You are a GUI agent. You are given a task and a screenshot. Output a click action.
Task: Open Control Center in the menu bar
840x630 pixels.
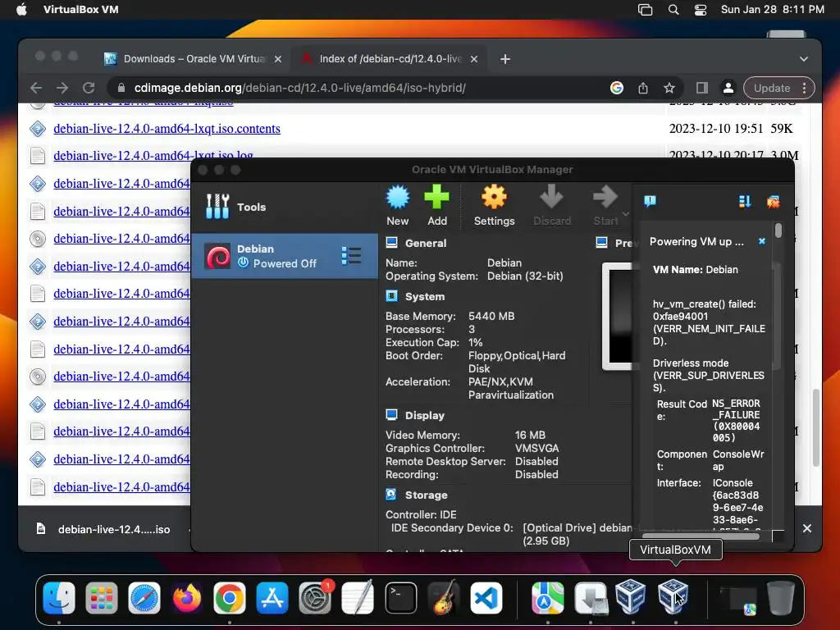point(701,10)
